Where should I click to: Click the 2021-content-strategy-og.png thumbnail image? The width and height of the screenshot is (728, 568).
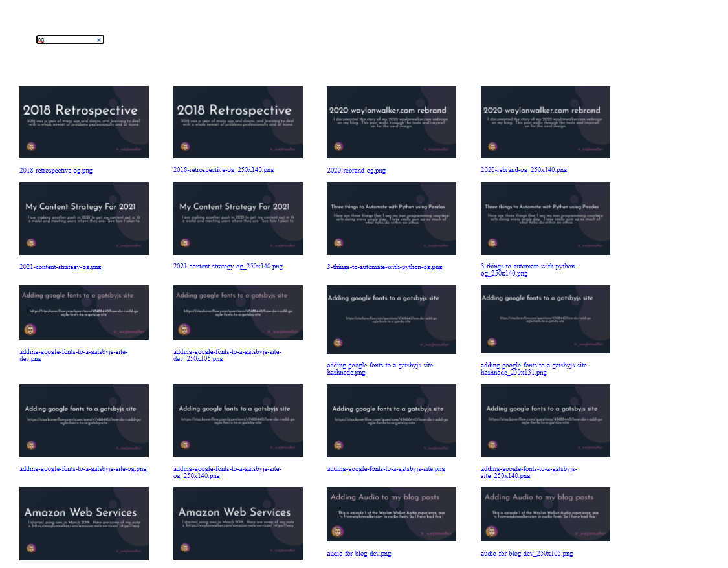tap(84, 219)
